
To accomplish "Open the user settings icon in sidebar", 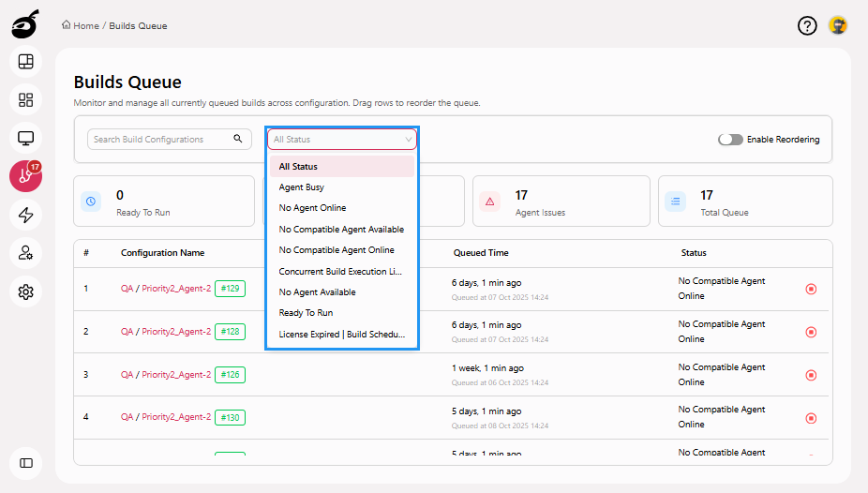I will pos(25,253).
